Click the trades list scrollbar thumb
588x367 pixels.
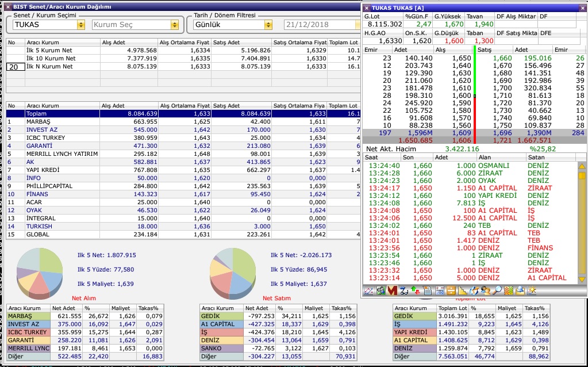582,175
